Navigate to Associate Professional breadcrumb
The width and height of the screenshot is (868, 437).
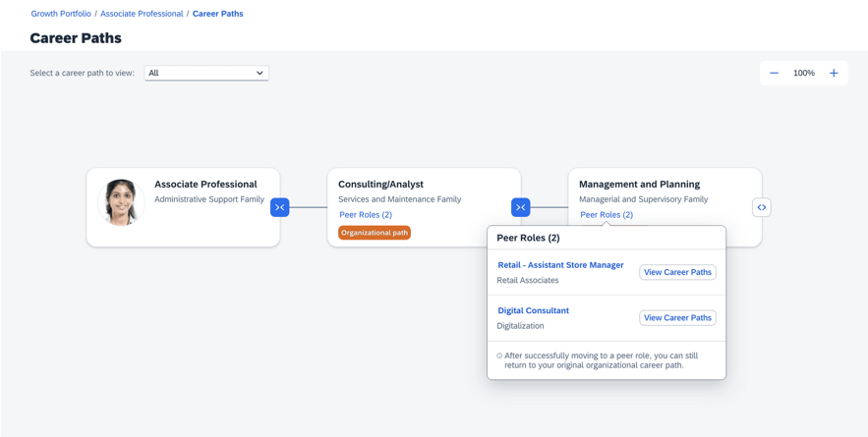pyautogui.click(x=142, y=14)
